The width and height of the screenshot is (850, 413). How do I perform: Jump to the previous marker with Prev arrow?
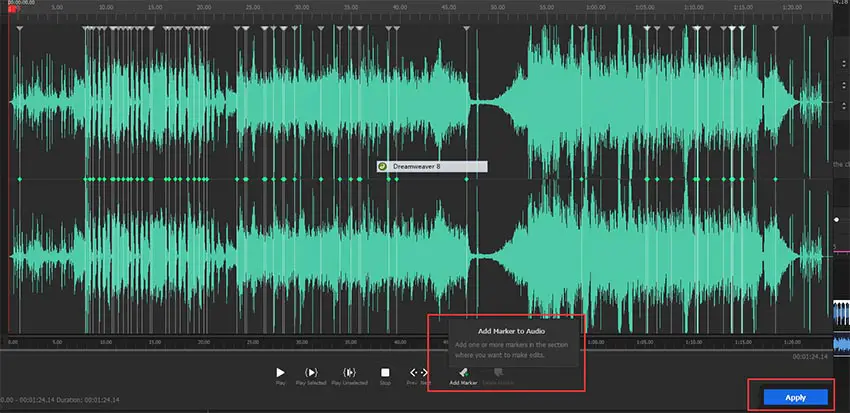pyautogui.click(x=413, y=372)
